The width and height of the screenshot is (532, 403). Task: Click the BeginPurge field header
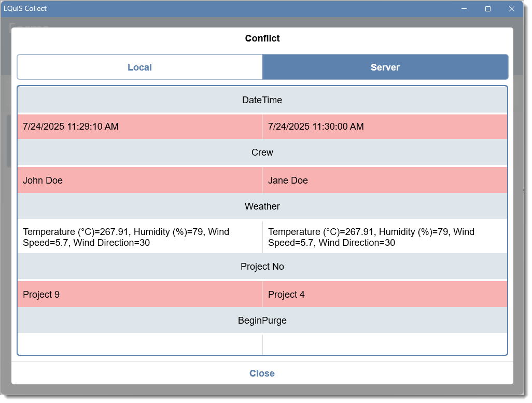click(262, 320)
